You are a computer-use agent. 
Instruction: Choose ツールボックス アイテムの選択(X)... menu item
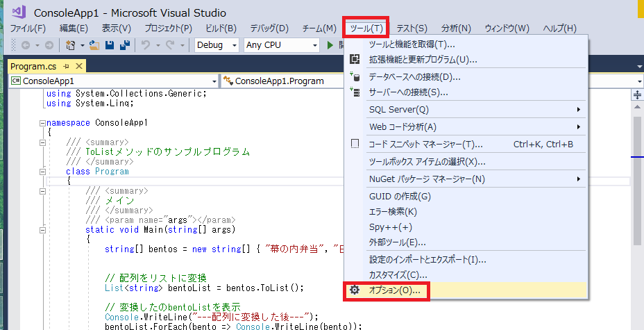[466, 161]
